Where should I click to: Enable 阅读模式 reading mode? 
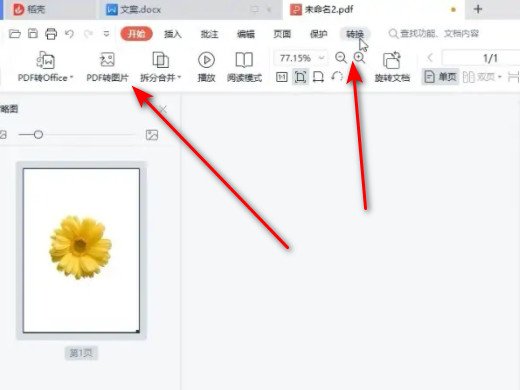click(x=244, y=66)
